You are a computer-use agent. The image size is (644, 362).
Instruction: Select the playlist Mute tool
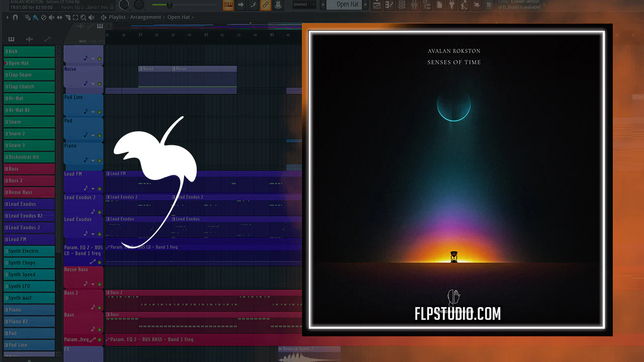pyautogui.click(x=51, y=17)
